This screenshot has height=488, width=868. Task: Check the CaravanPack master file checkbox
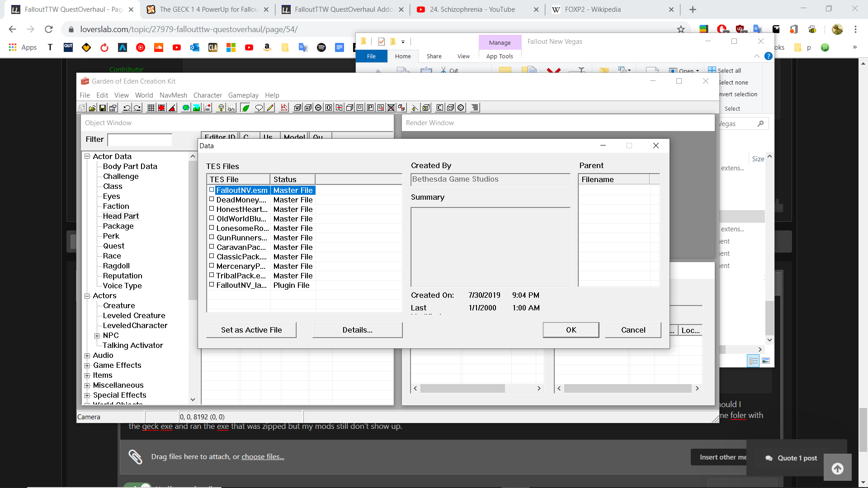click(x=212, y=247)
